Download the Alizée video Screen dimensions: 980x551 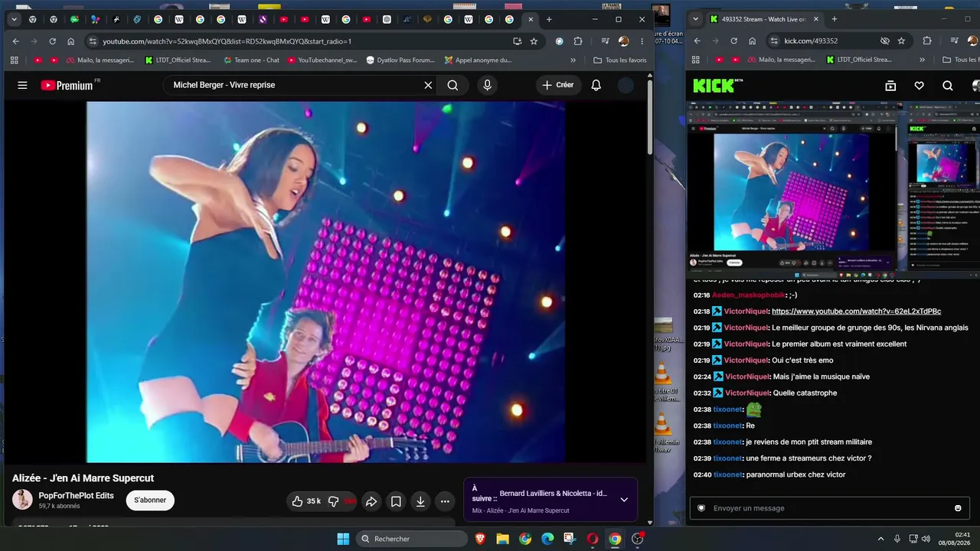420,501
